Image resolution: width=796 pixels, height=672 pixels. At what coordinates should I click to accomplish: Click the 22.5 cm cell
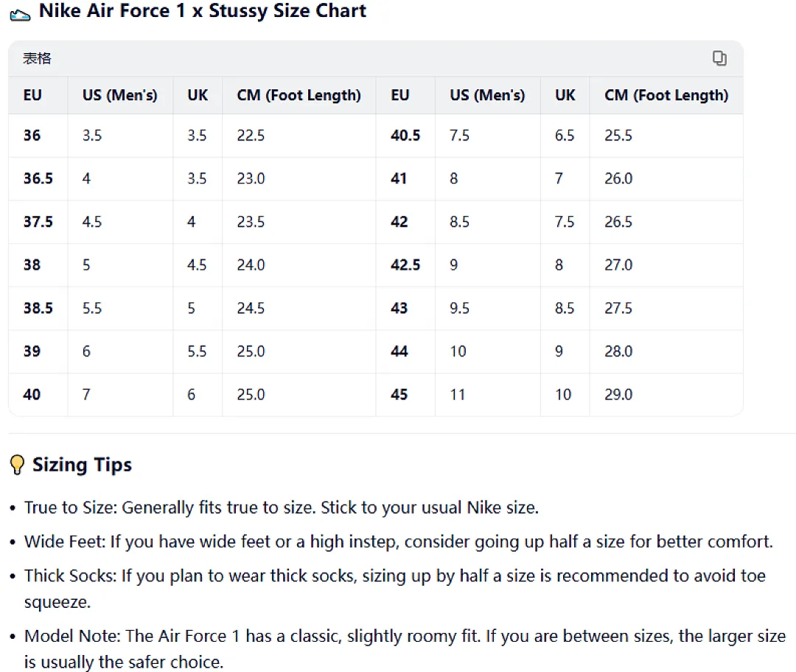click(251, 136)
